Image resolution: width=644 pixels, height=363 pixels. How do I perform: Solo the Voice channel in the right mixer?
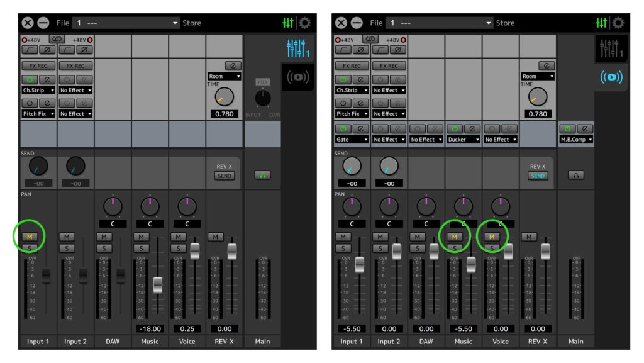(x=492, y=248)
